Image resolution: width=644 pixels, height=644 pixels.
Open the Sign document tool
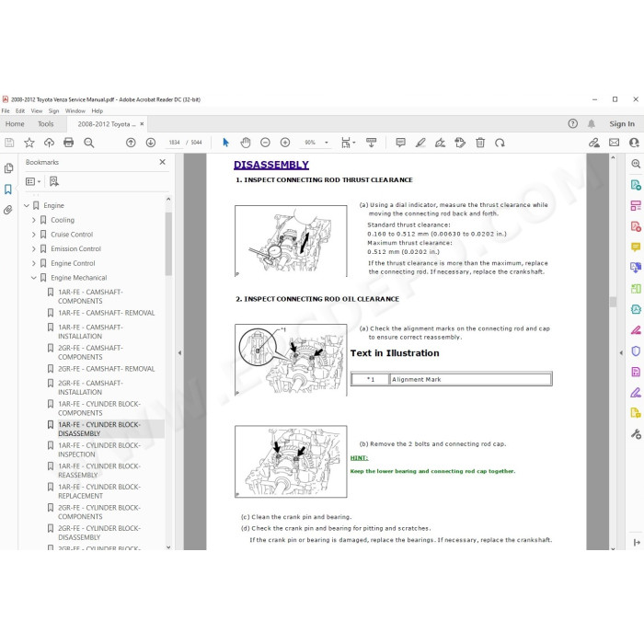(x=440, y=143)
